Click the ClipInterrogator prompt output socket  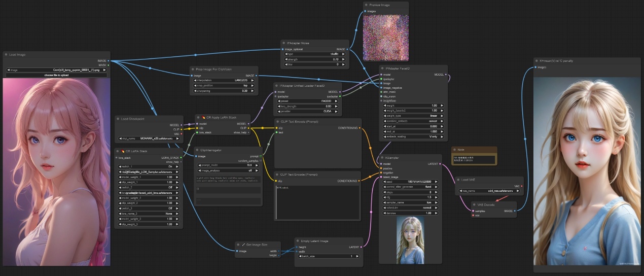coord(261,156)
